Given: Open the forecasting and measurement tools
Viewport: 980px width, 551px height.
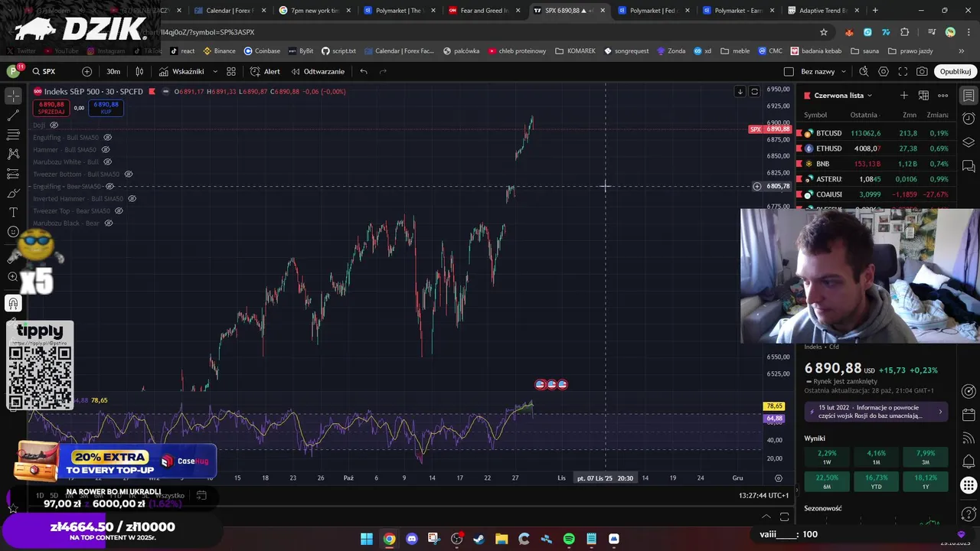Looking at the screenshot, I should 13,174.
